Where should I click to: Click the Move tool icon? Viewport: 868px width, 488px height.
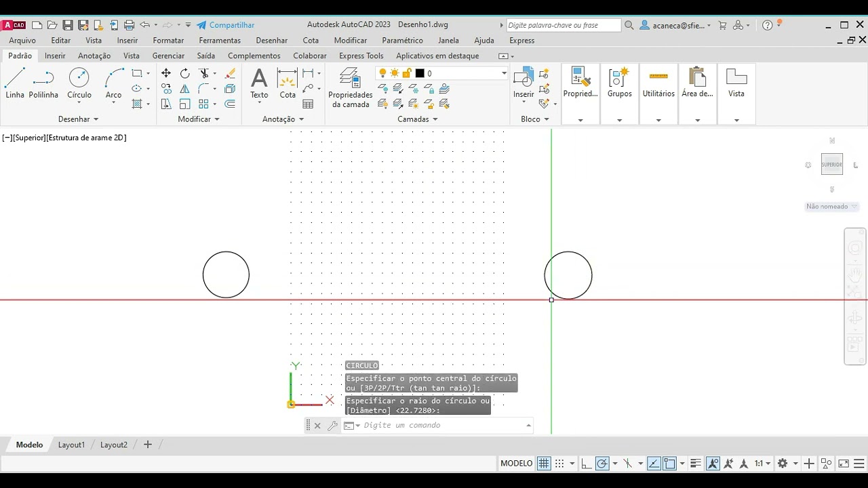coord(166,73)
